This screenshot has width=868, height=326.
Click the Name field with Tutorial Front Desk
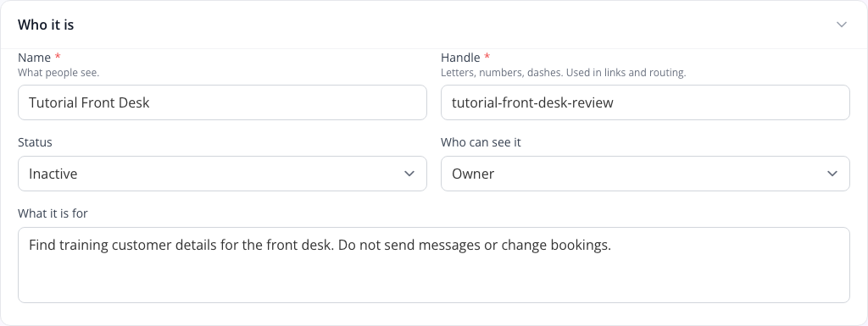(223, 102)
